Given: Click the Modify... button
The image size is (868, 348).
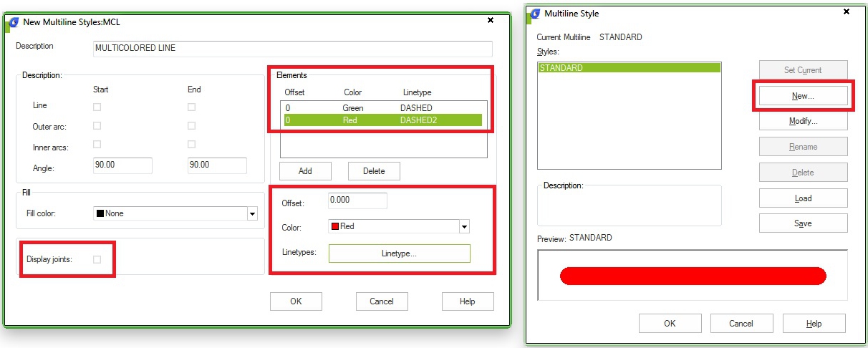Looking at the screenshot, I should click(803, 121).
